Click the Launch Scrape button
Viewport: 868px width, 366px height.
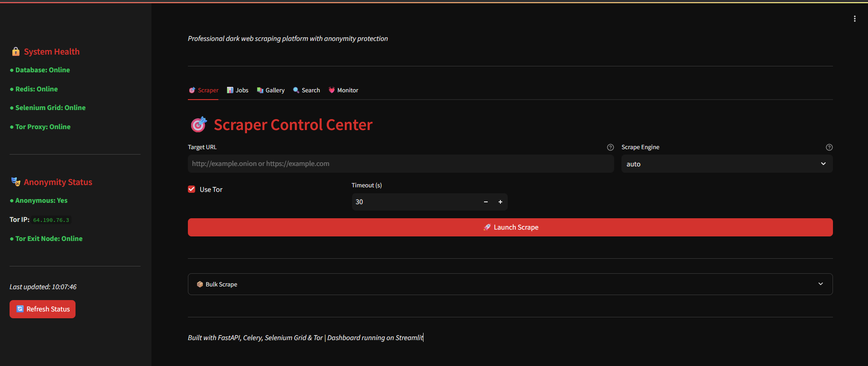pos(510,227)
